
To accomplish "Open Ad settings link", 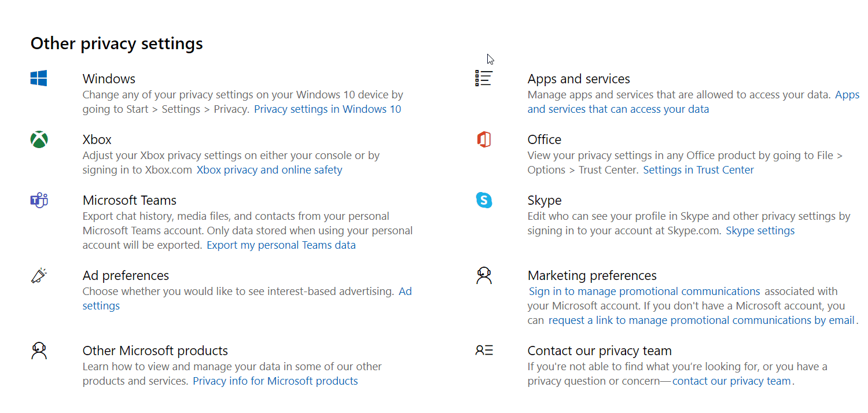I will tap(101, 305).
